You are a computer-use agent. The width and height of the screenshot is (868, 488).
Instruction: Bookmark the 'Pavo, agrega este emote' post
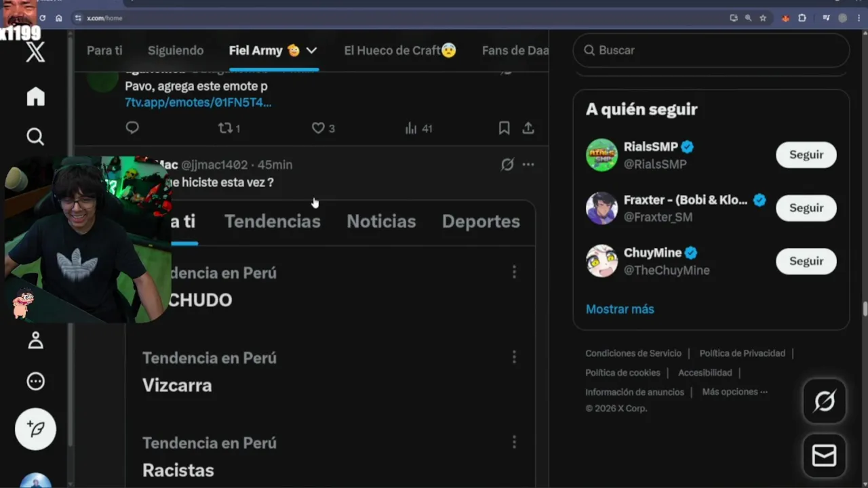pyautogui.click(x=504, y=127)
